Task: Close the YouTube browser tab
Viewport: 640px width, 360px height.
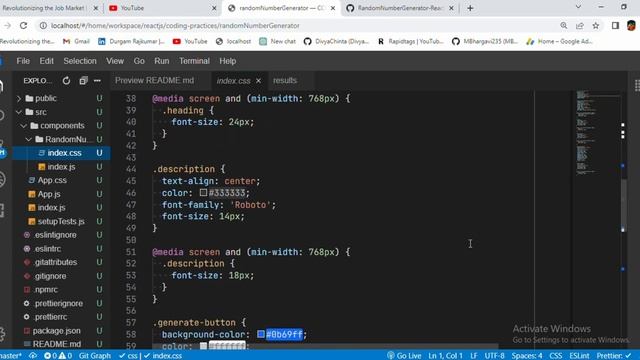Action: click(x=214, y=8)
